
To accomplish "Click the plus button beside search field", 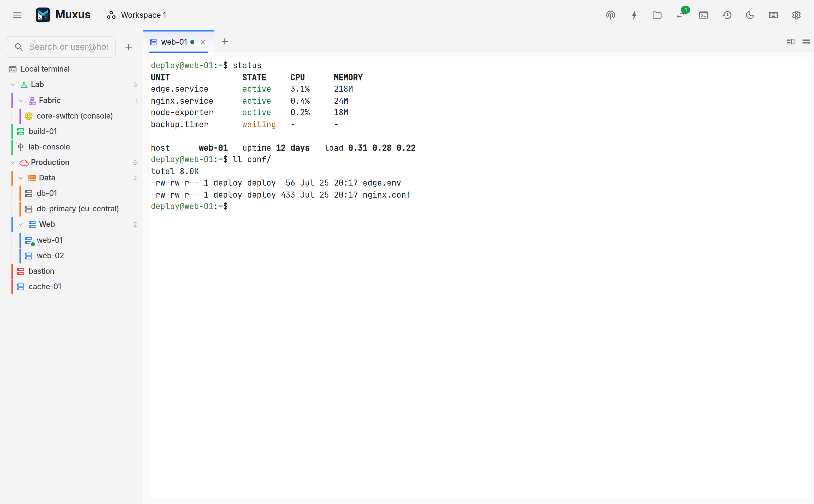I will [128, 47].
